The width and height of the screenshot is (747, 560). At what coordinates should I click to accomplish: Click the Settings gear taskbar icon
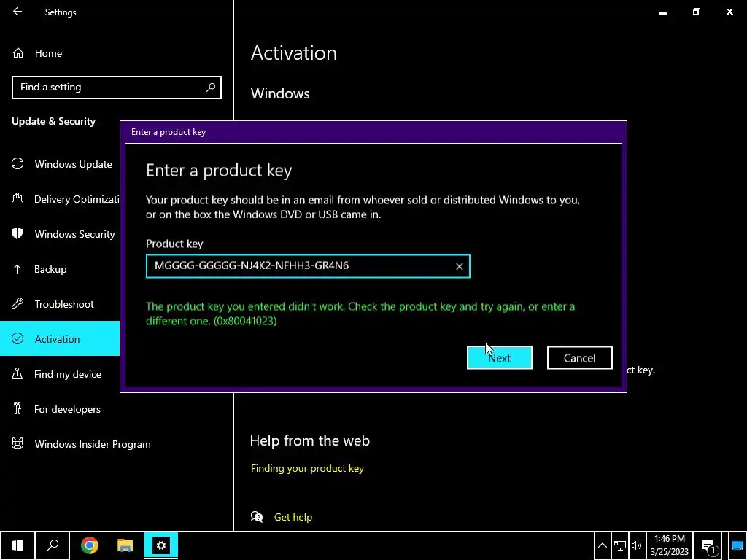click(161, 545)
